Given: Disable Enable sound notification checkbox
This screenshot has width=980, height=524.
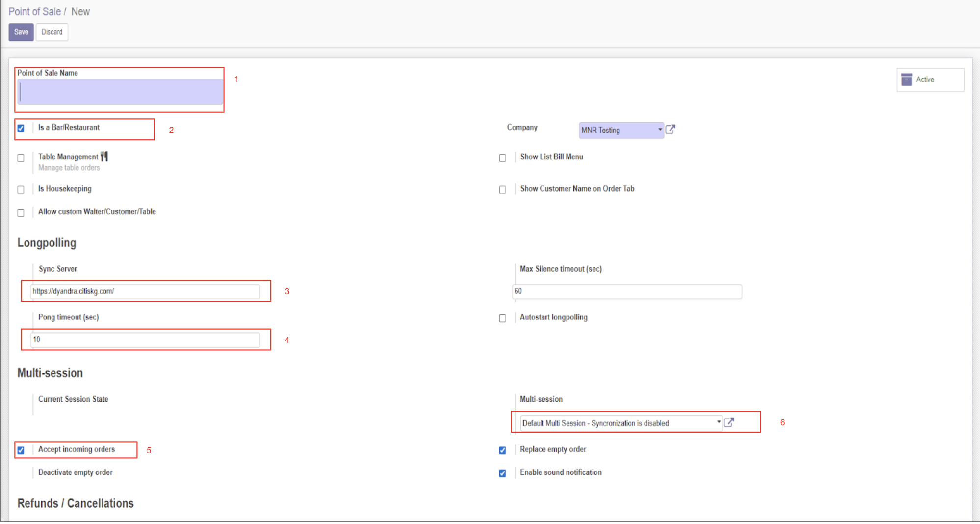Looking at the screenshot, I should (502, 473).
